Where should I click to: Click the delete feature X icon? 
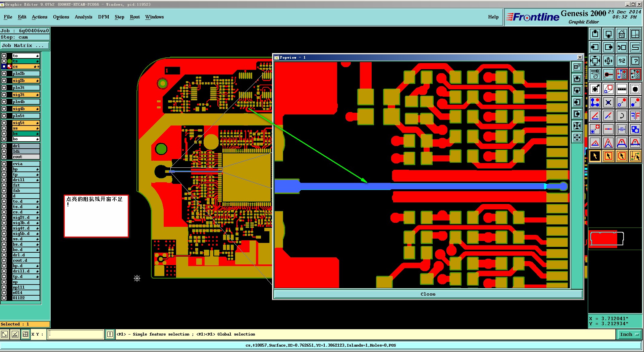[x=608, y=102]
